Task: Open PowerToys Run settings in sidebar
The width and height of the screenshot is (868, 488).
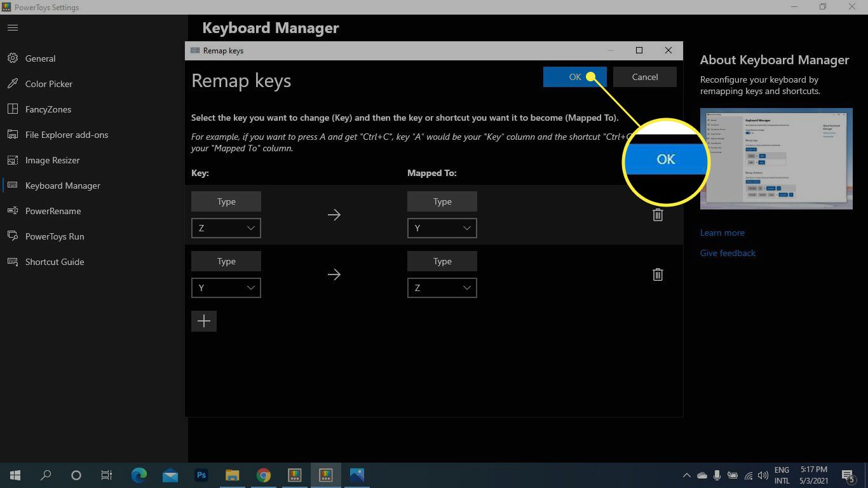Action: 94,236
